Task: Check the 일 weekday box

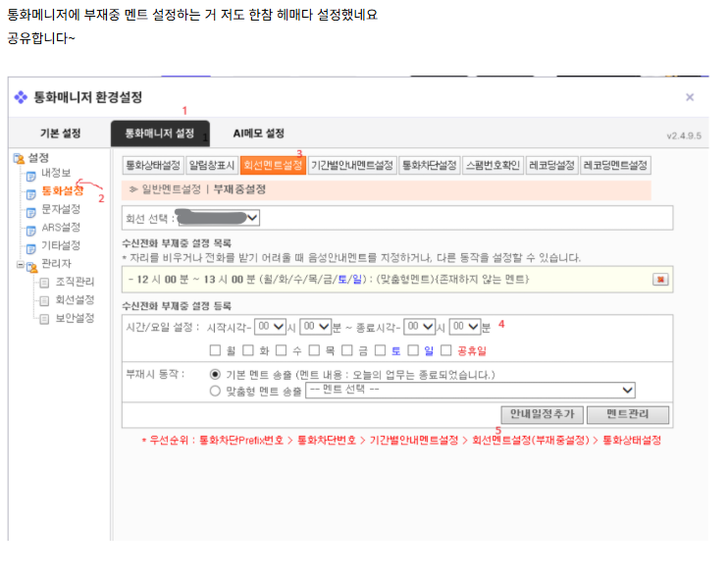Action: pos(413,350)
